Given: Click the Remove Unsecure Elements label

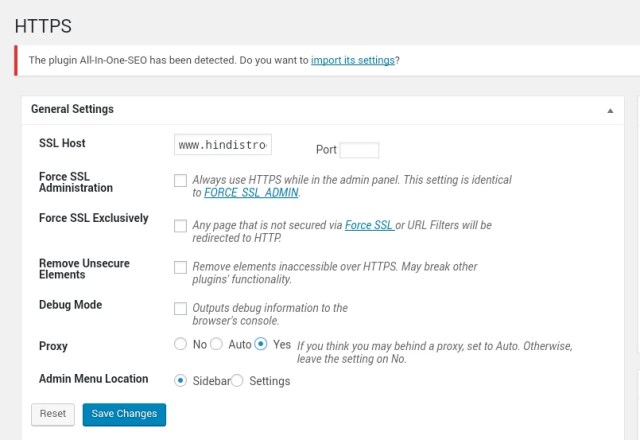Looking at the screenshot, I should [x=84, y=269].
